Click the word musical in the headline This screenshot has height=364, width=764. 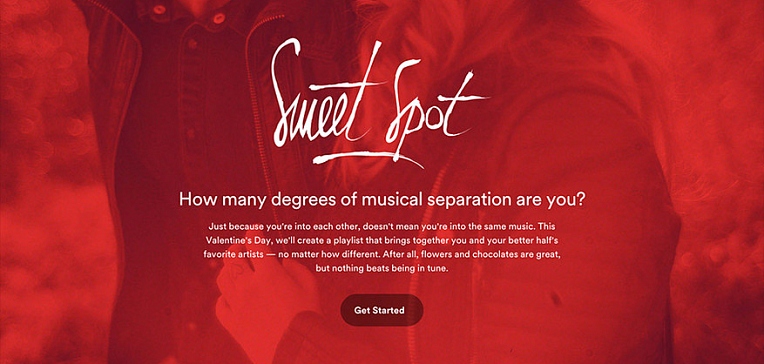380,200
